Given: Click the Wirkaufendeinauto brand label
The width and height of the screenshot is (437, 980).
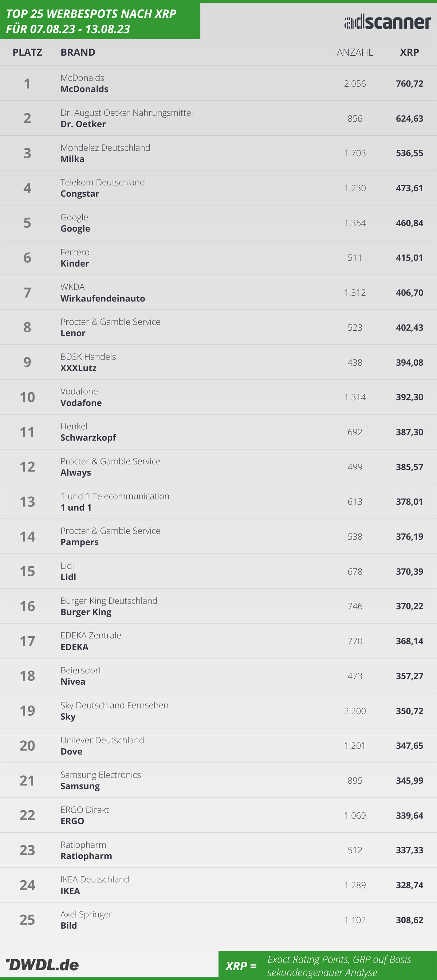Looking at the screenshot, I should [x=103, y=298].
